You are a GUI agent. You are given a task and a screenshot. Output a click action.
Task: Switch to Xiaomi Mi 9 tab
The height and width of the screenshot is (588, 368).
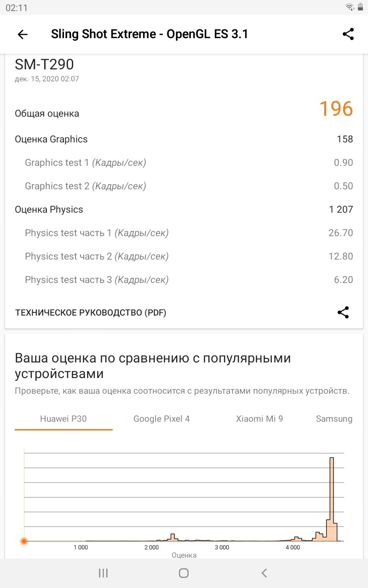tap(259, 419)
